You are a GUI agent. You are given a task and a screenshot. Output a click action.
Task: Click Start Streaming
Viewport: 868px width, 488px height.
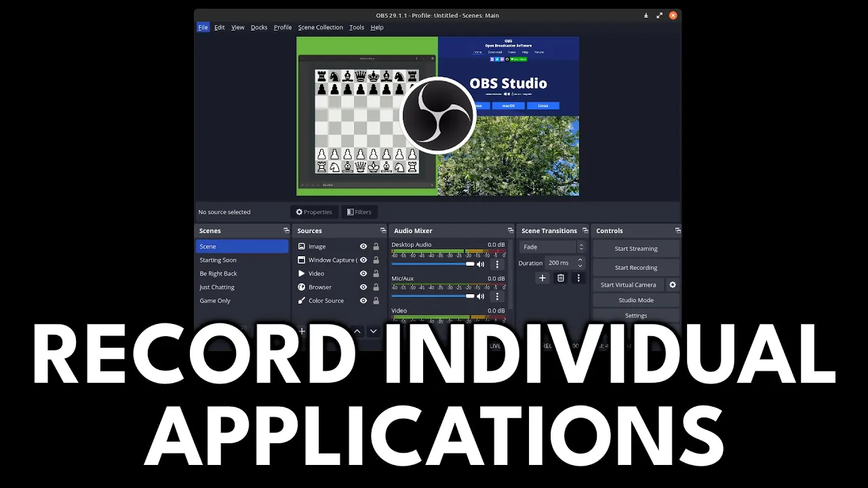[636, 249]
